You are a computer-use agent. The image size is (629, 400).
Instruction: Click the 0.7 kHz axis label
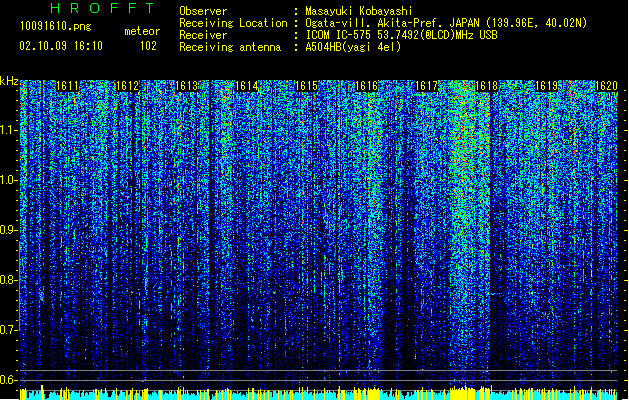[8, 330]
